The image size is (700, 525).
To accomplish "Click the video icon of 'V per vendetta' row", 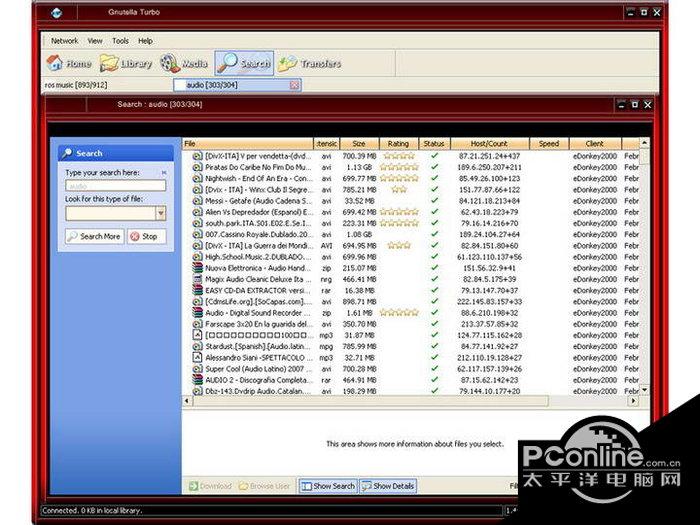I will click(x=197, y=156).
